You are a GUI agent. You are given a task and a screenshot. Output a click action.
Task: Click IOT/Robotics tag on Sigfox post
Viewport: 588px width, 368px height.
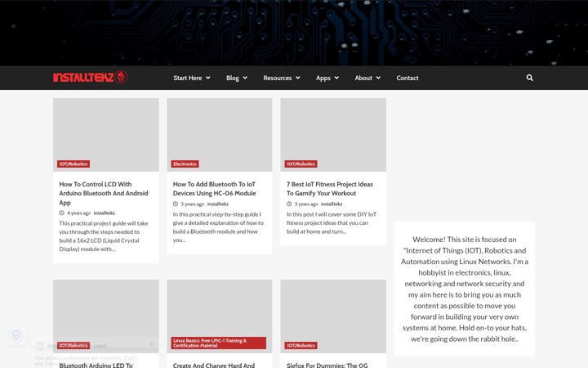301,345
